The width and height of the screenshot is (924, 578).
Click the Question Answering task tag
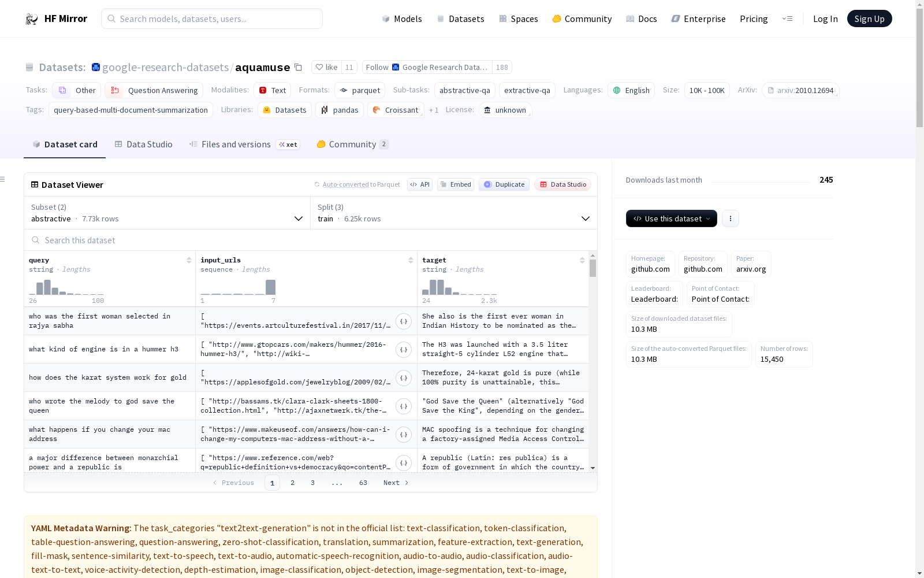(x=154, y=90)
